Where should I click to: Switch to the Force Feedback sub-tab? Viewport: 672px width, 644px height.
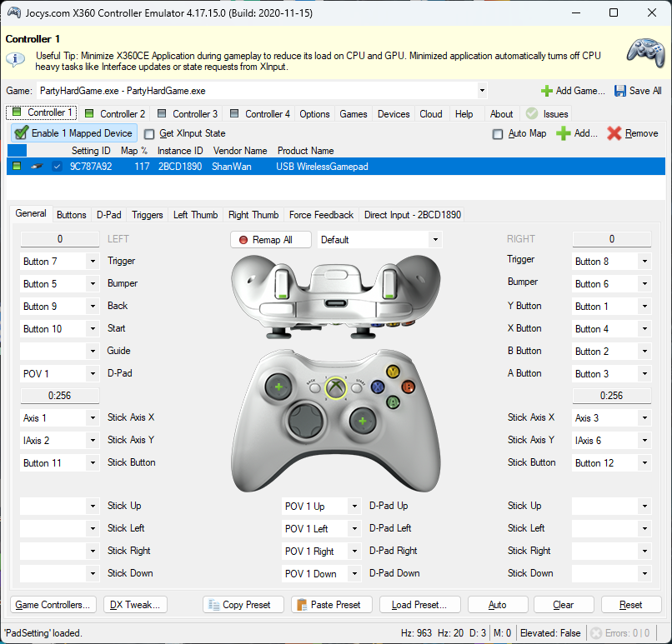coord(321,214)
